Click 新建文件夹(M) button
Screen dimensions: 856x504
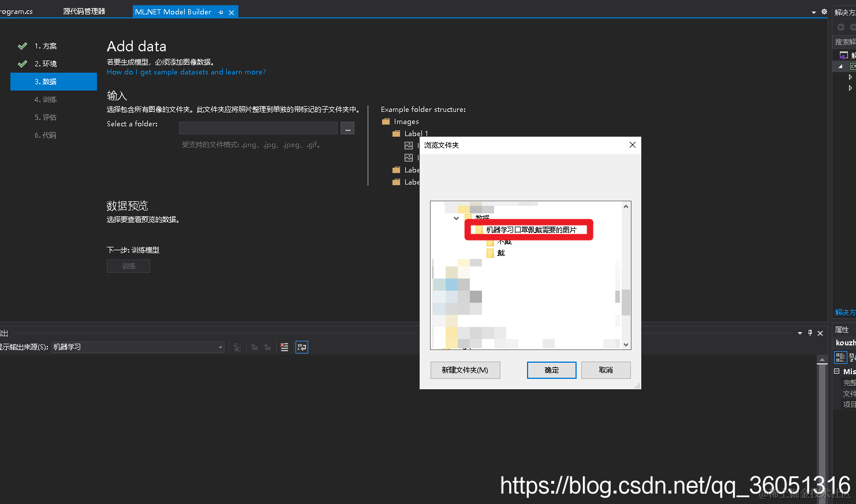click(465, 370)
